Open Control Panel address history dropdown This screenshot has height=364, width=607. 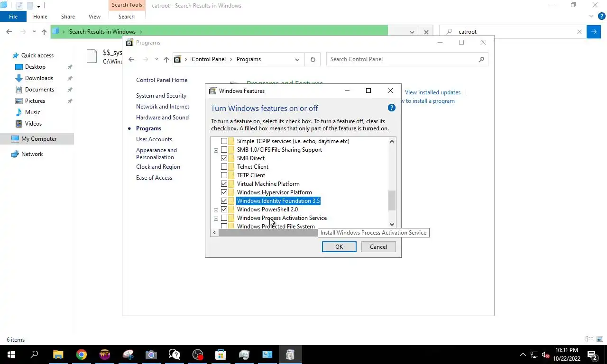(x=297, y=59)
